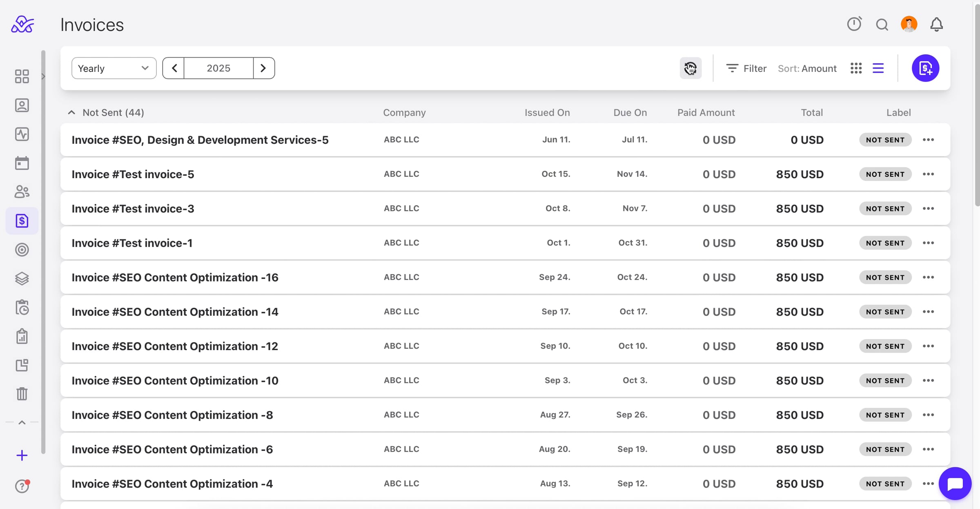Click the plus add icon in sidebar
The image size is (980, 509).
coord(22,455)
